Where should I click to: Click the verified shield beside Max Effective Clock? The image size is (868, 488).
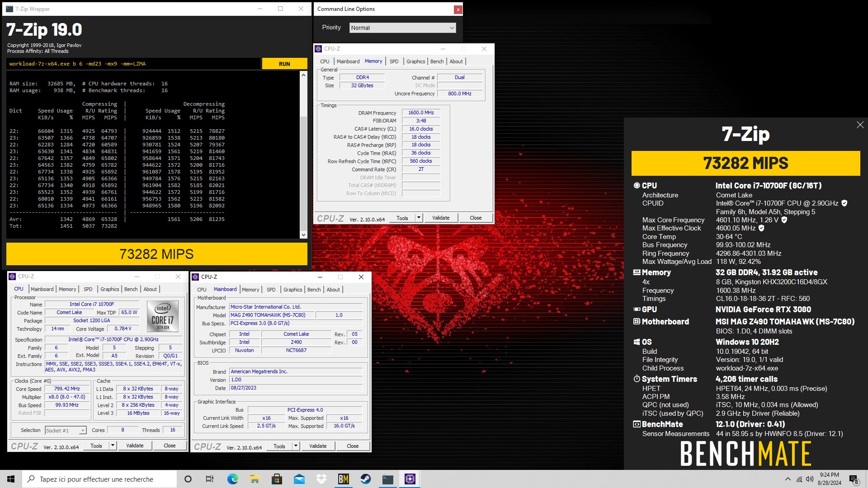pos(761,228)
